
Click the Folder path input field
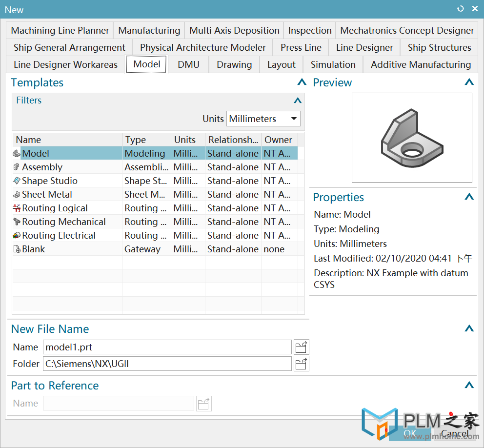coord(167,364)
